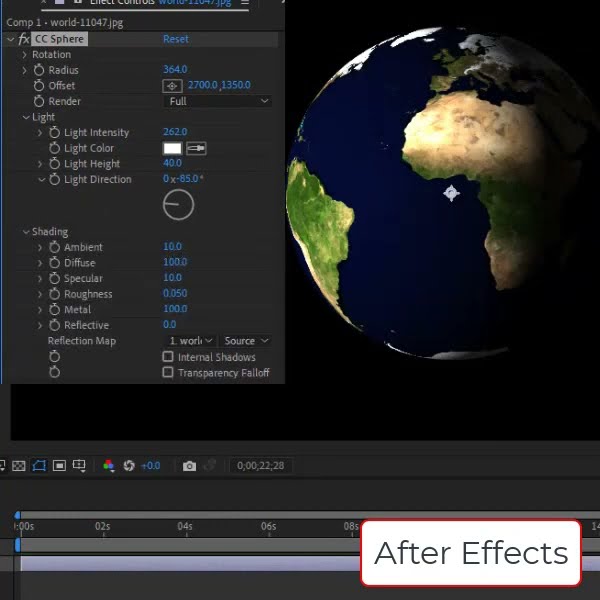Click the 04s mark on time ruler
This screenshot has width=600, height=600.
click(x=185, y=527)
